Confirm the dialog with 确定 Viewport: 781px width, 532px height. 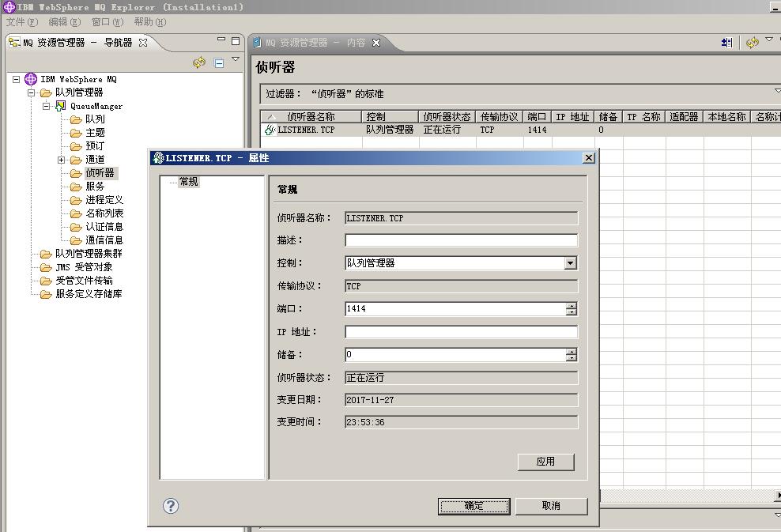coord(474,506)
